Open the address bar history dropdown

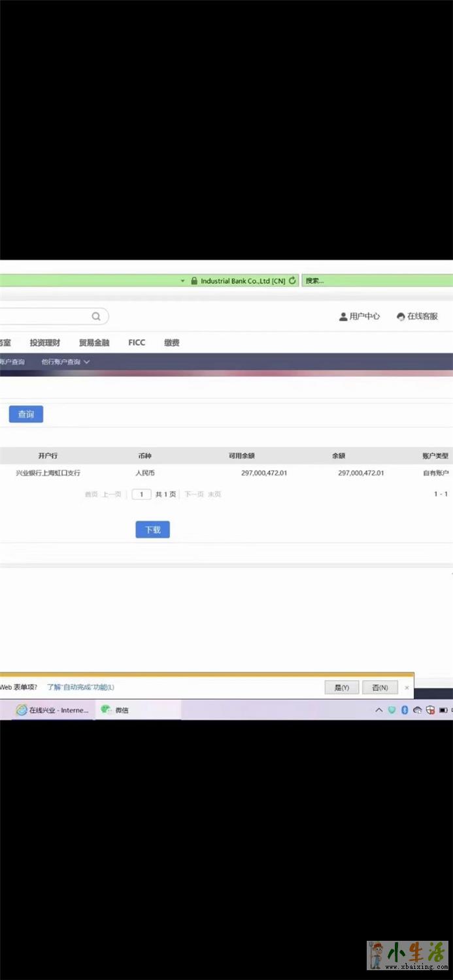click(182, 281)
